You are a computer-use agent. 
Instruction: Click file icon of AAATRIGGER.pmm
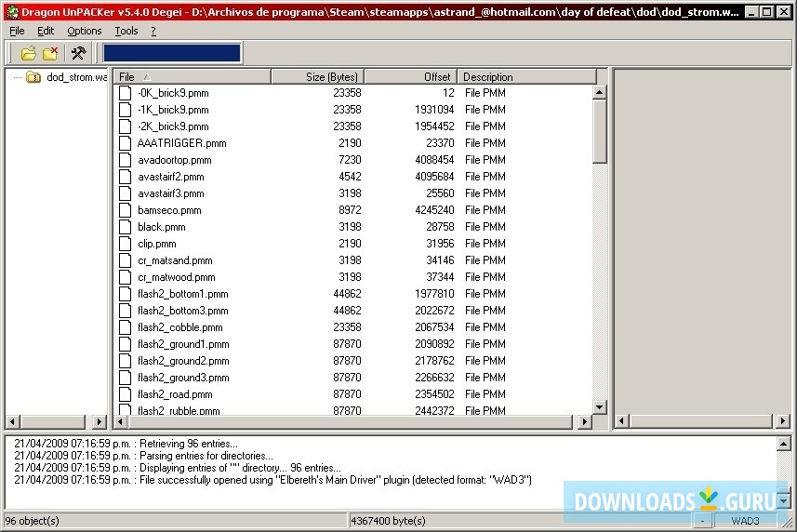tap(125, 143)
